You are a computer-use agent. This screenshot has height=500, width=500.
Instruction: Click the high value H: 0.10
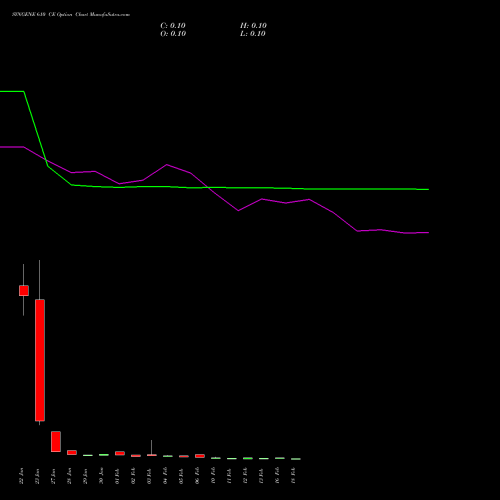click(253, 26)
